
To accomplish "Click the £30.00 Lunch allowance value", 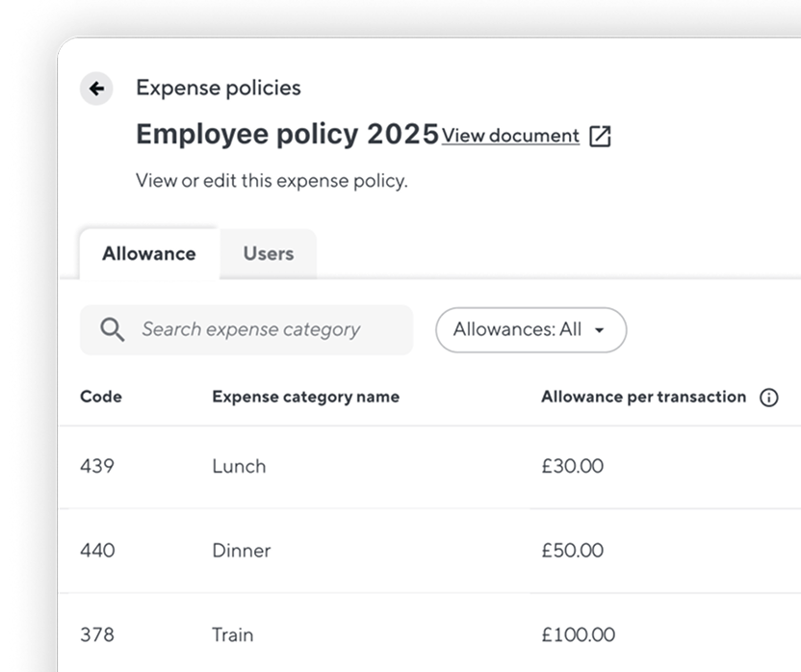I will point(573,466).
